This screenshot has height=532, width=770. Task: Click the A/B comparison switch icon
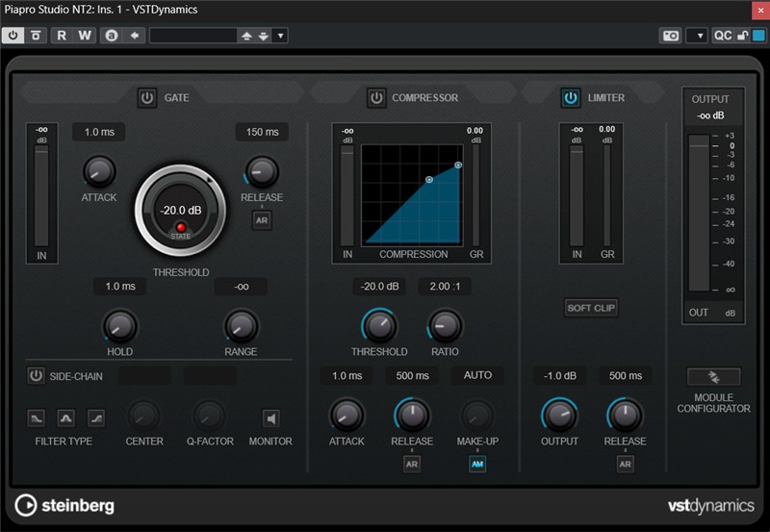[112, 36]
